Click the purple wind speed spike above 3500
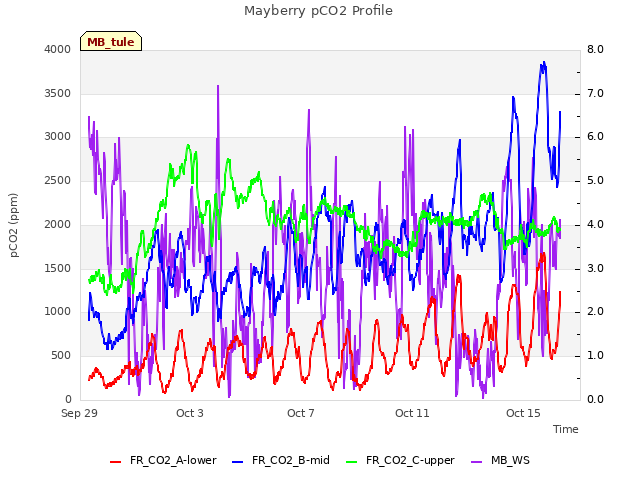Screen dimensions: 640x480 point(218,87)
